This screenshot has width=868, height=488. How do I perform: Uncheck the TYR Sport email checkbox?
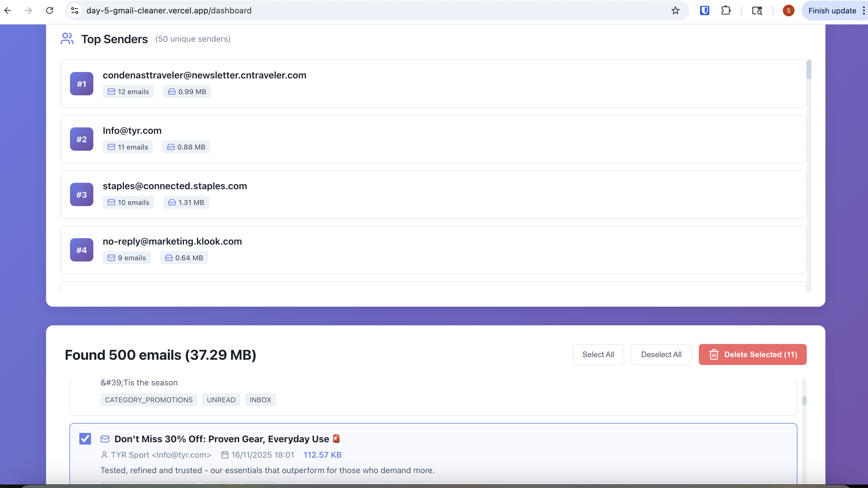(x=85, y=438)
